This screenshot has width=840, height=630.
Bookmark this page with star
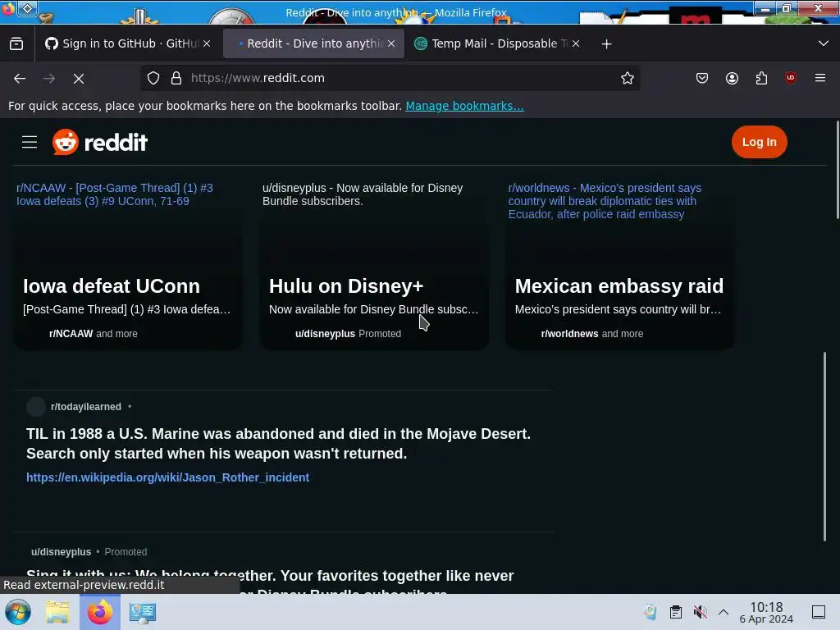click(628, 78)
